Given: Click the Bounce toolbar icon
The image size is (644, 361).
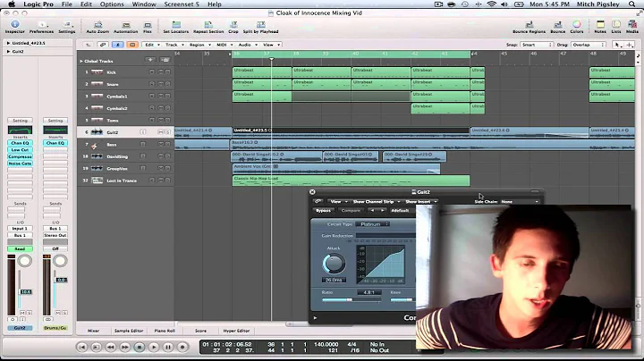Looking at the screenshot, I should pos(558,25).
